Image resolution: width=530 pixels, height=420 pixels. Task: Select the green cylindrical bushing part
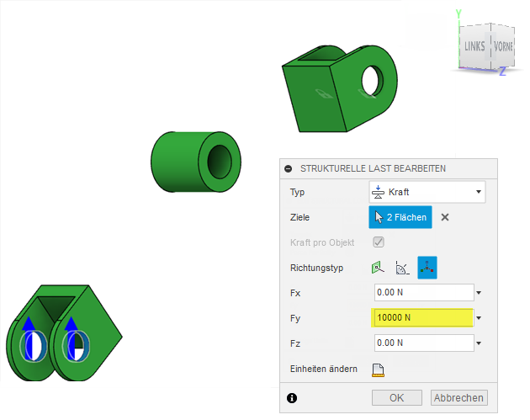coord(196,162)
